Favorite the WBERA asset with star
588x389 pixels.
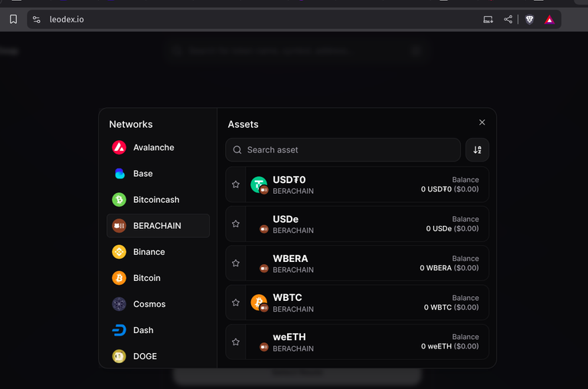pos(236,263)
